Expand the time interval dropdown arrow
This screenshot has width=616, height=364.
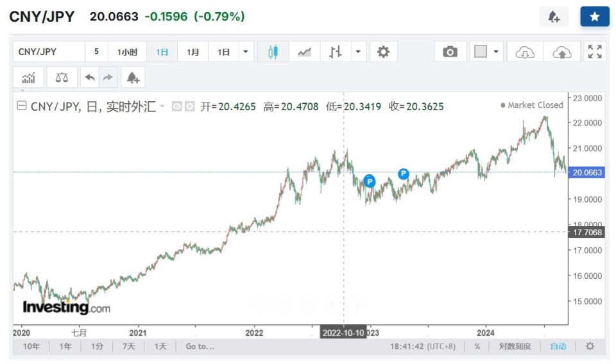click(x=245, y=52)
